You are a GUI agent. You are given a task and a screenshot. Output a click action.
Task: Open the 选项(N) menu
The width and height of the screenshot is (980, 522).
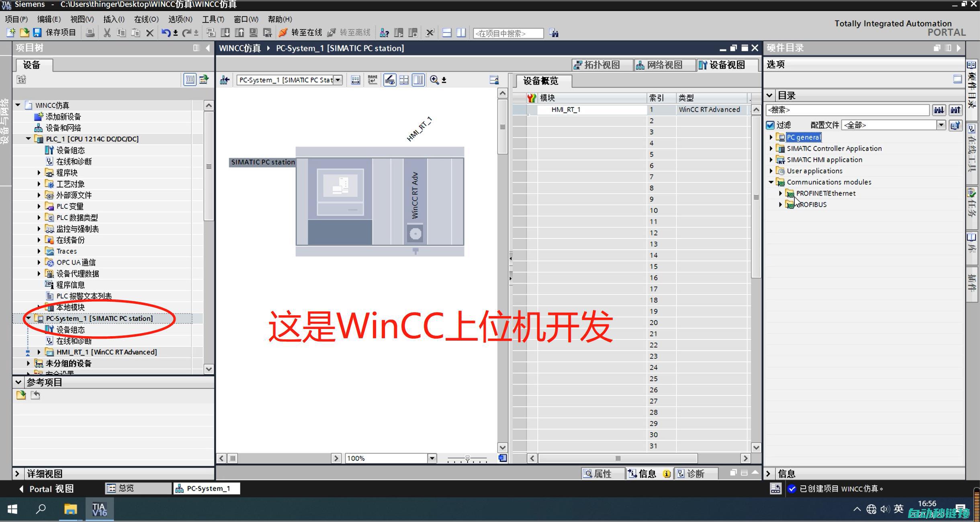coord(180,19)
